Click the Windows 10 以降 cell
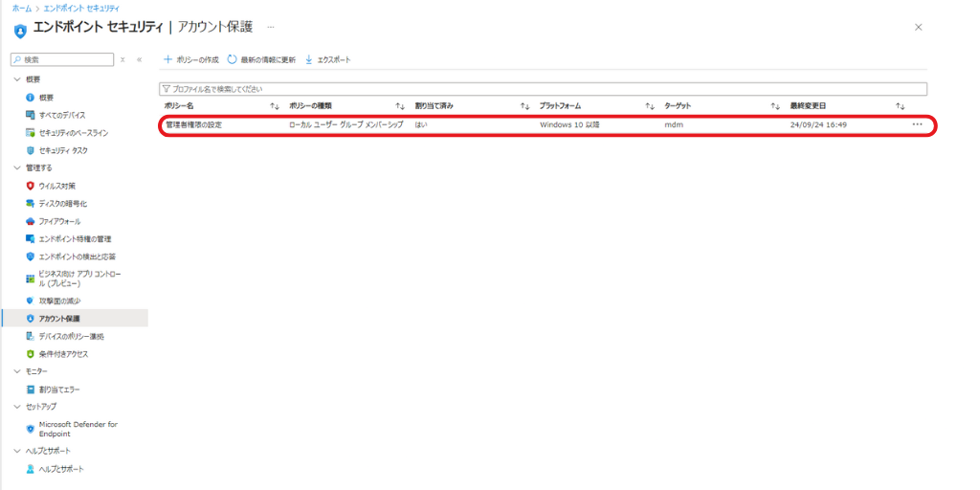Screen dimensions: 980x490 (x=570, y=124)
